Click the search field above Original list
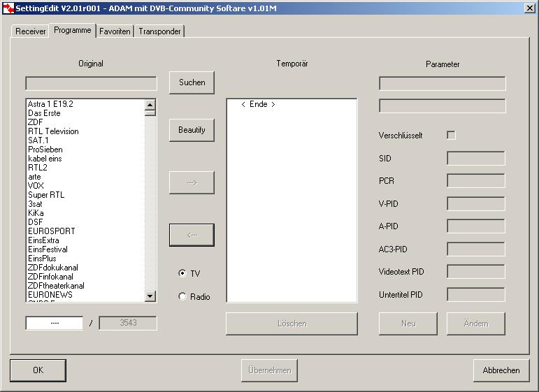 (x=91, y=83)
